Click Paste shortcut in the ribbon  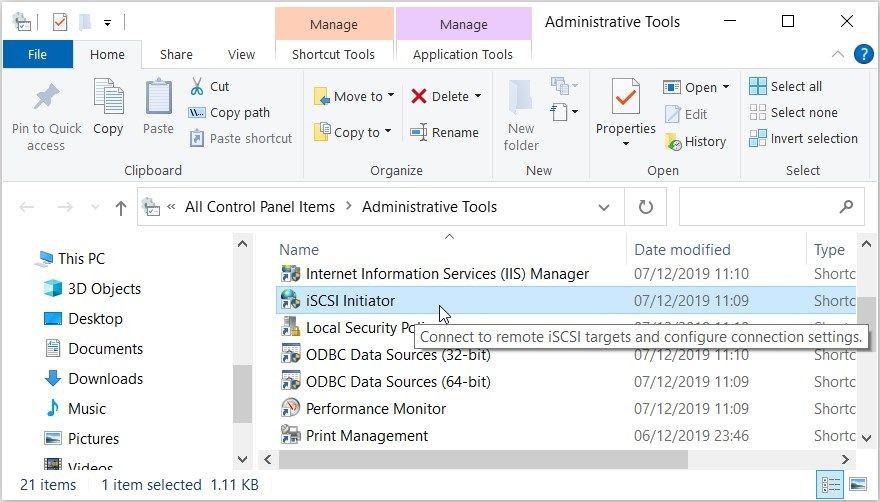coord(240,138)
